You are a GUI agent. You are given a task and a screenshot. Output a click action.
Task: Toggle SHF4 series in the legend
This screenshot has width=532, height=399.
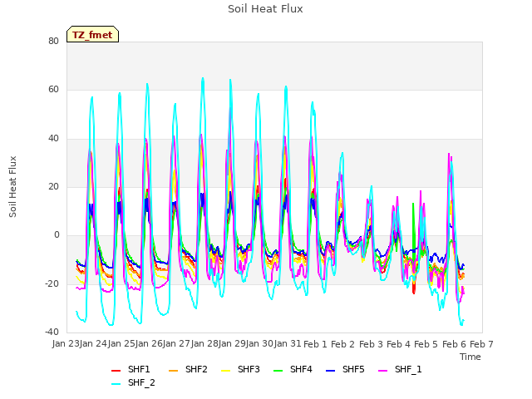pos(293,369)
